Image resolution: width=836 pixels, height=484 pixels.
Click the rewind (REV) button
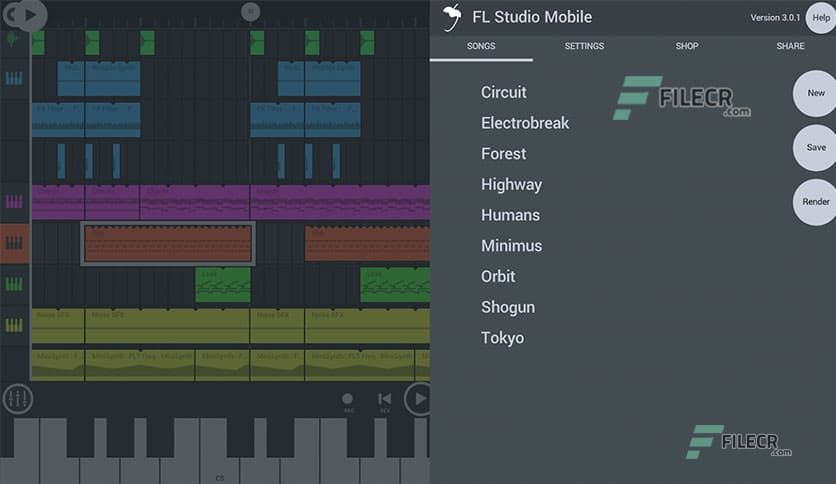384,401
